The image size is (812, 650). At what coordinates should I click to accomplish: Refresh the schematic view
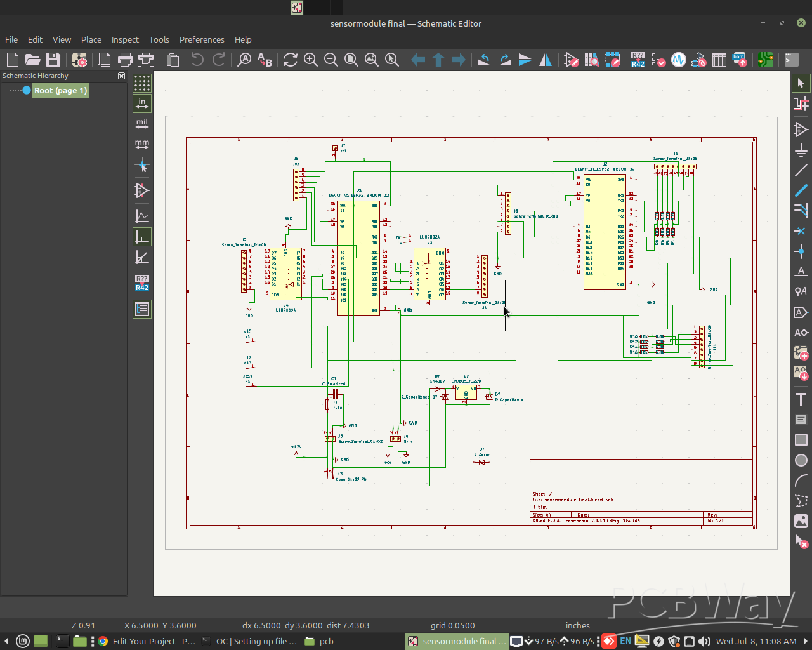point(291,60)
